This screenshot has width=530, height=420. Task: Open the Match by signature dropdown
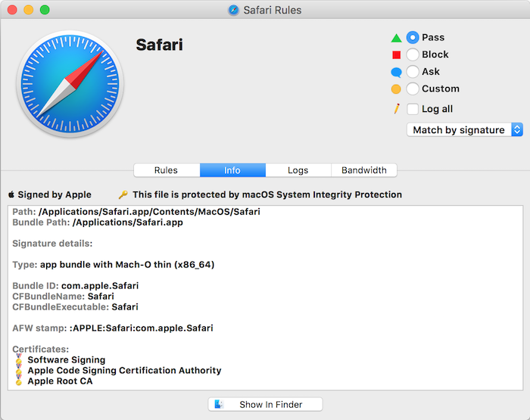tap(465, 129)
